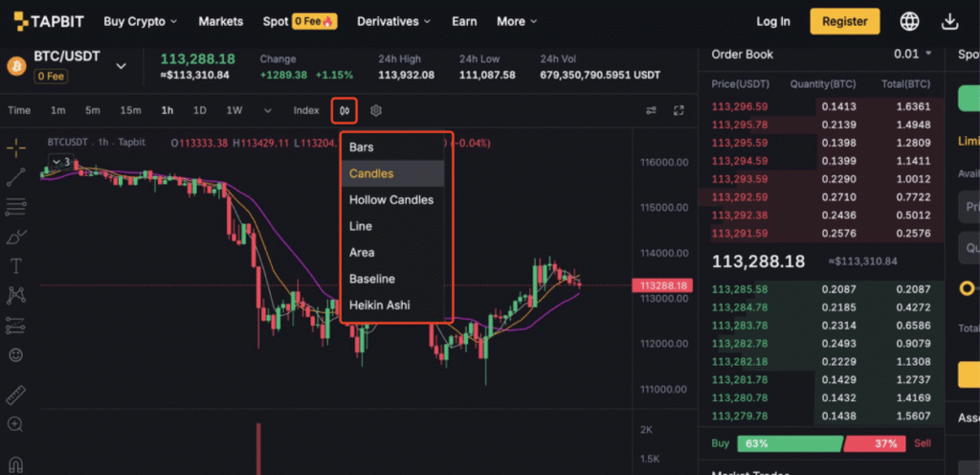Image resolution: width=980 pixels, height=475 pixels.
Task: Open the emoji sticker tool
Action: 15,355
